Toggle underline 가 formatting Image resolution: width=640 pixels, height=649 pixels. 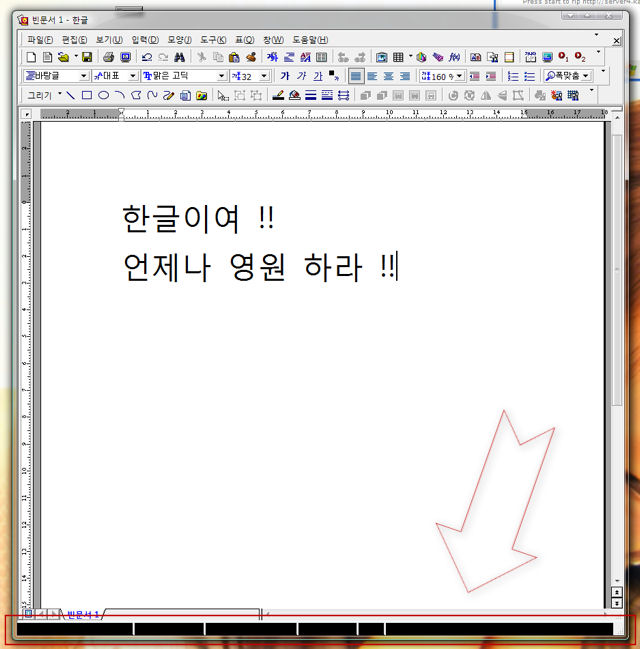pyautogui.click(x=318, y=76)
